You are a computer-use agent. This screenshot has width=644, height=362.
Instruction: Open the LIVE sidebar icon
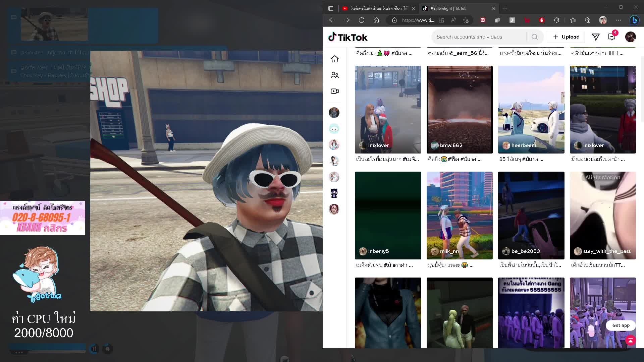(x=334, y=91)
